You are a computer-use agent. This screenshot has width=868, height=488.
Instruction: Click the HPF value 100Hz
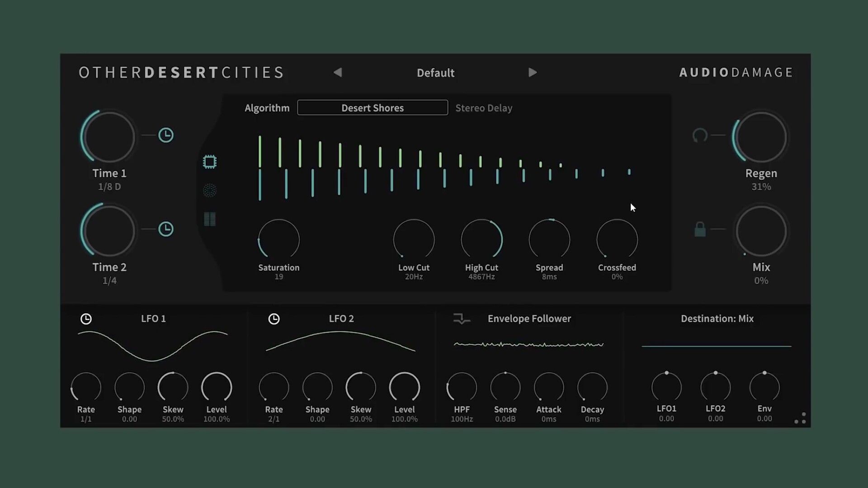coord(462,419)
